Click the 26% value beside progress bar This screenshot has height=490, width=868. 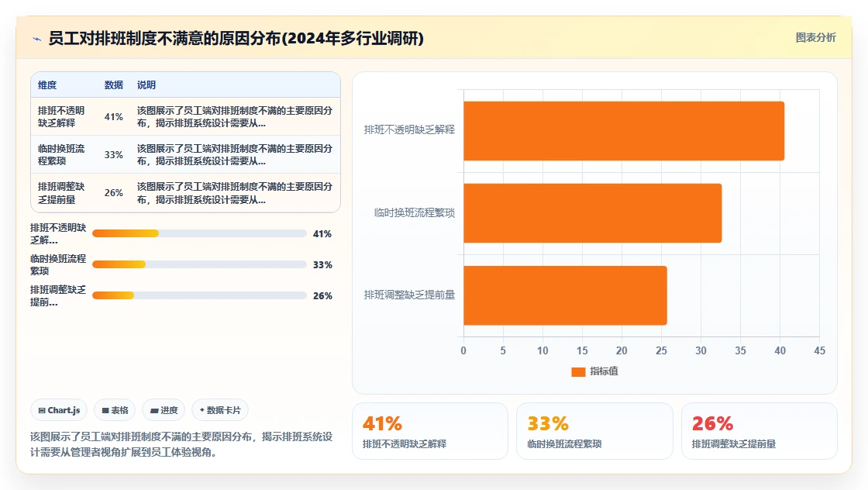(x=322, y=296)
